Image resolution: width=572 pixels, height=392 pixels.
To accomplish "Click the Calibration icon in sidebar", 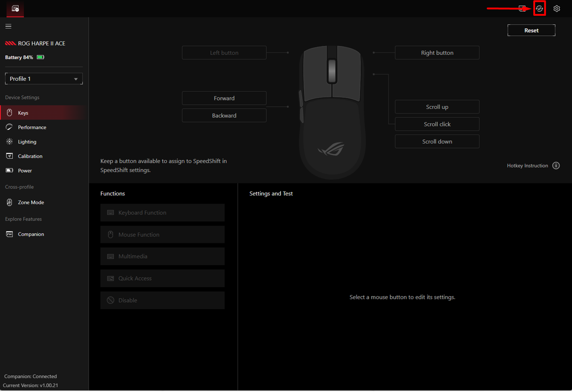I will pyautogui.click(x=9, y=156).
